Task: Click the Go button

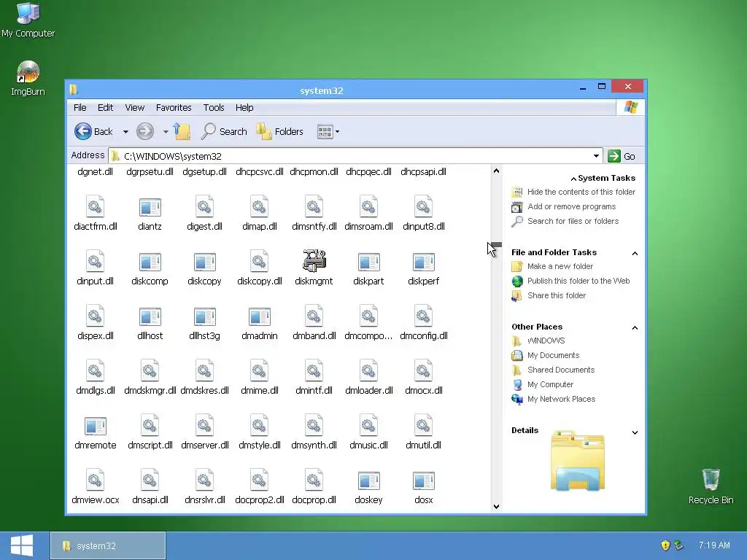Action: pyautogui.click(x=622, y=156)
